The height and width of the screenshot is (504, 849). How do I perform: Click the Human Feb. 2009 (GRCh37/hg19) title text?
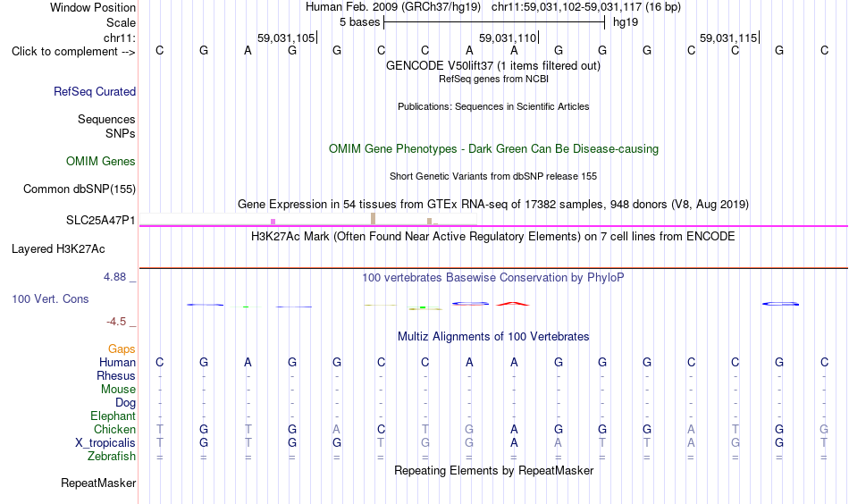coord(393,7)
